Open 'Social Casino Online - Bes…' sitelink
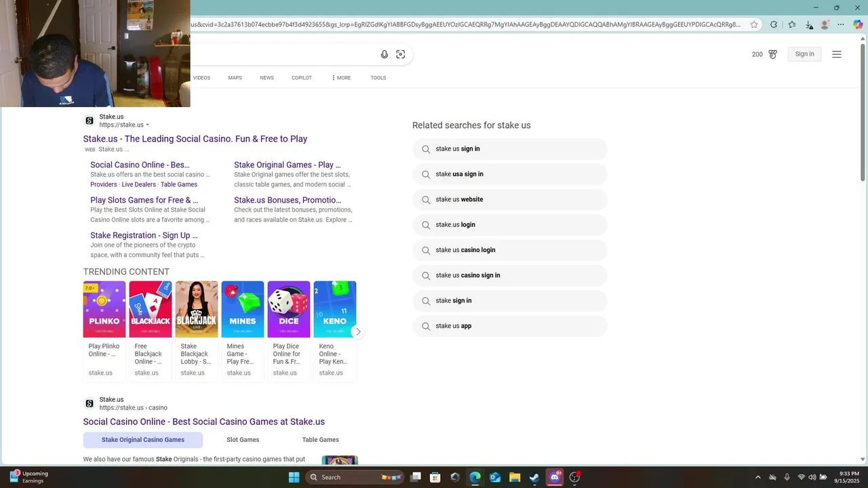 coord(140,165)
